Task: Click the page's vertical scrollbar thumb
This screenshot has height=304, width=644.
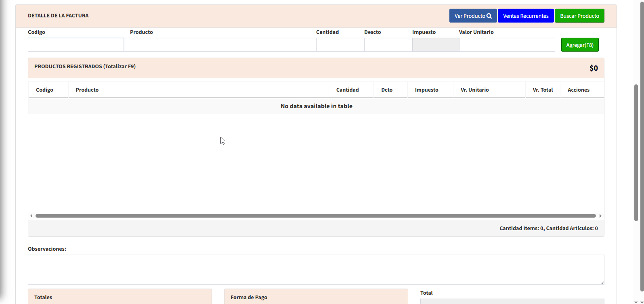Action: [x=636, y=153]
